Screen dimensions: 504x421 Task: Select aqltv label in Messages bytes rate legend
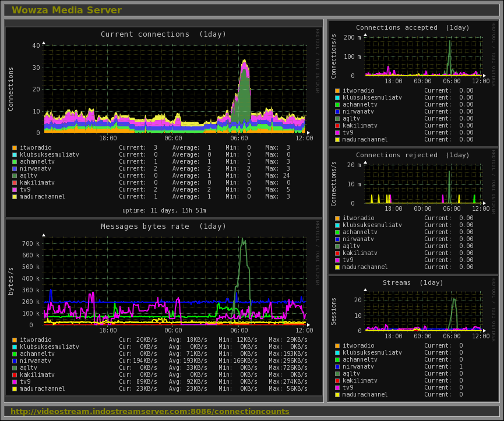[x=29, y=367]
